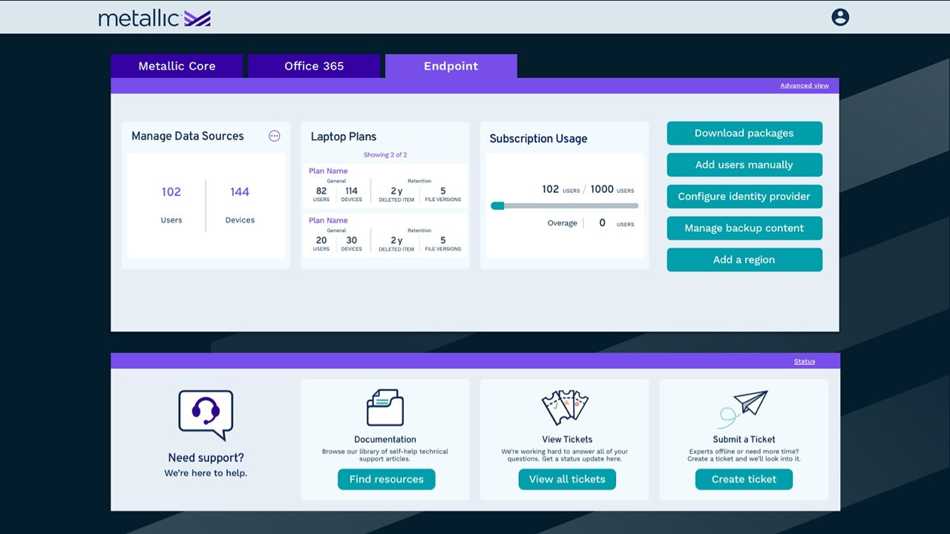Click the headset support chat icon
The width and height of the screenshot is (950, 534).
206,415
